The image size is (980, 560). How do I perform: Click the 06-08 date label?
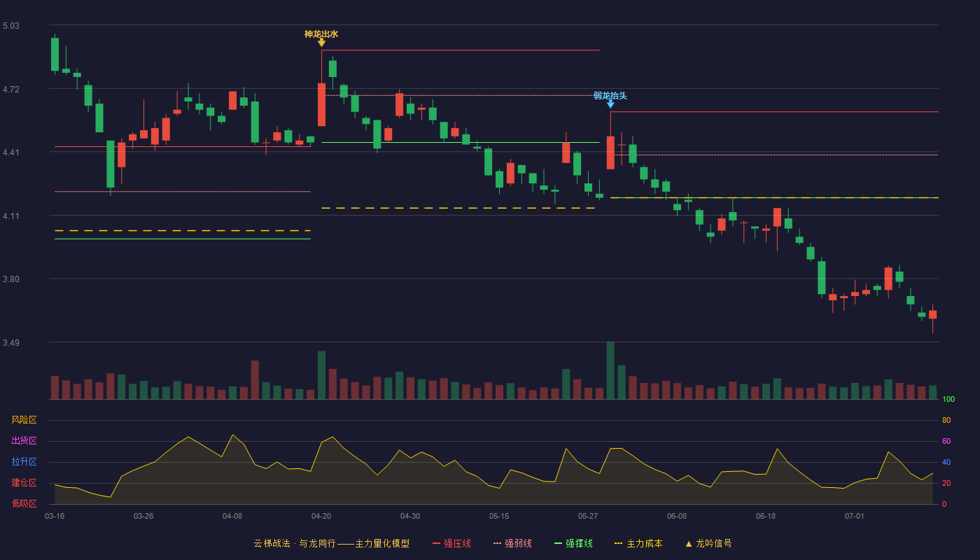pyautogui.click(x=677, y=516)
